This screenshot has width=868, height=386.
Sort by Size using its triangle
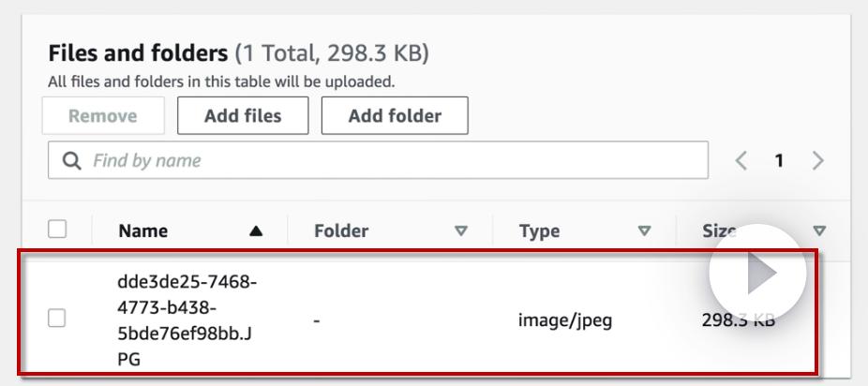click(820, 231)
